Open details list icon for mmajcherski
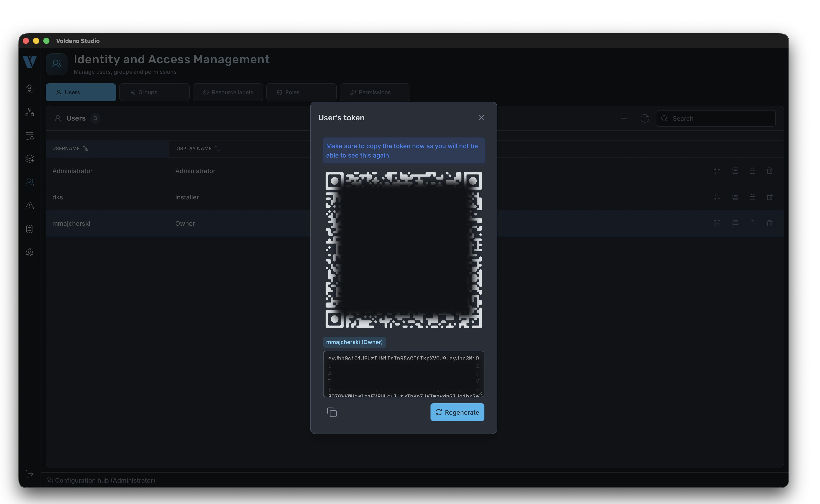Image resolution: width=820 pixels, height=504 pixels. (x=735, y=223)
